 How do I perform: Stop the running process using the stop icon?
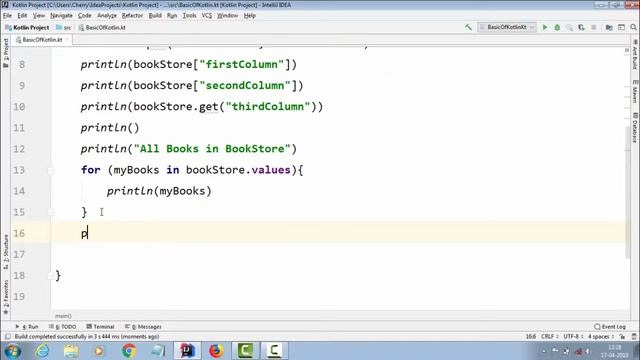(x=593, y=27)
